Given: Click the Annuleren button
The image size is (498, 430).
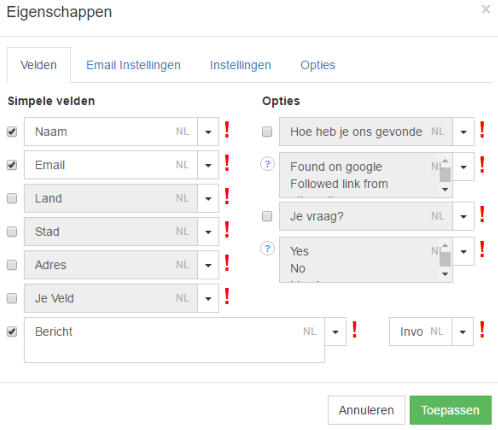Looking at the screenshot, I should [x=366, y=410].
